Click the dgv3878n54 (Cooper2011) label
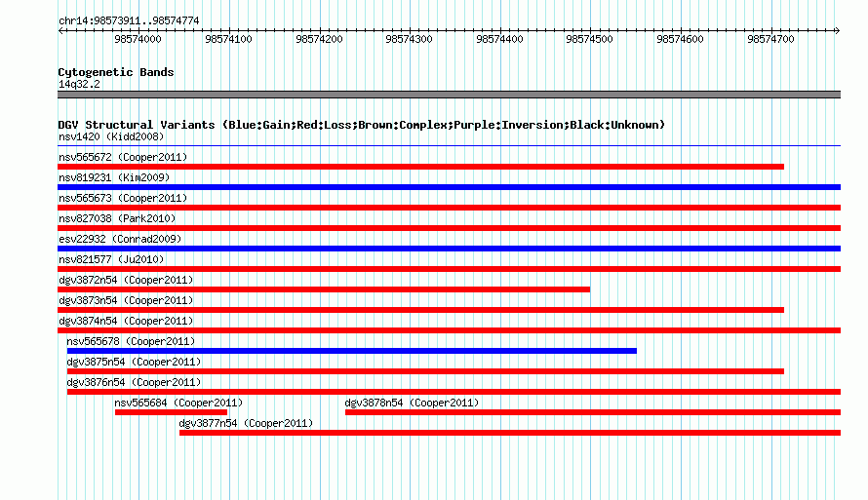The height and width of the screenshot is (500, 868). pos(412,403)
